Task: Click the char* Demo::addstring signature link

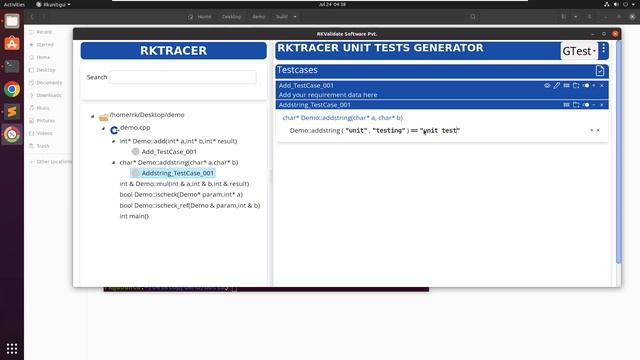Action: tap(342, 118)
